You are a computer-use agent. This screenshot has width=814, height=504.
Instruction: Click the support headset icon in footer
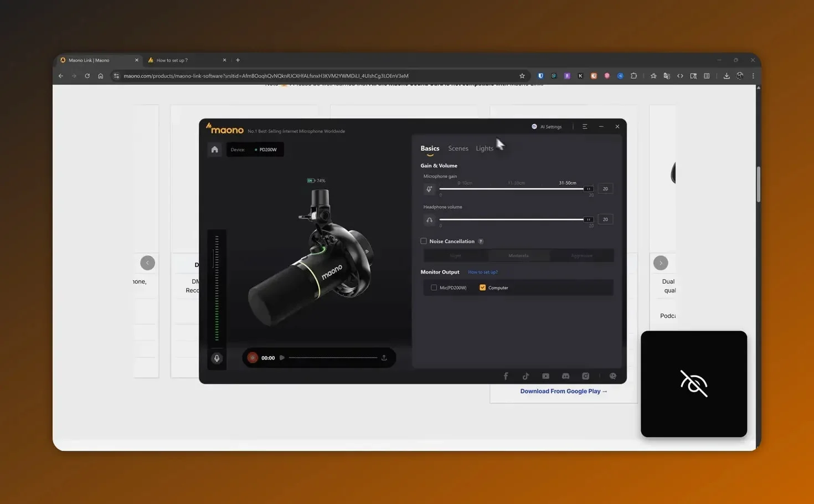click(613, 376)
